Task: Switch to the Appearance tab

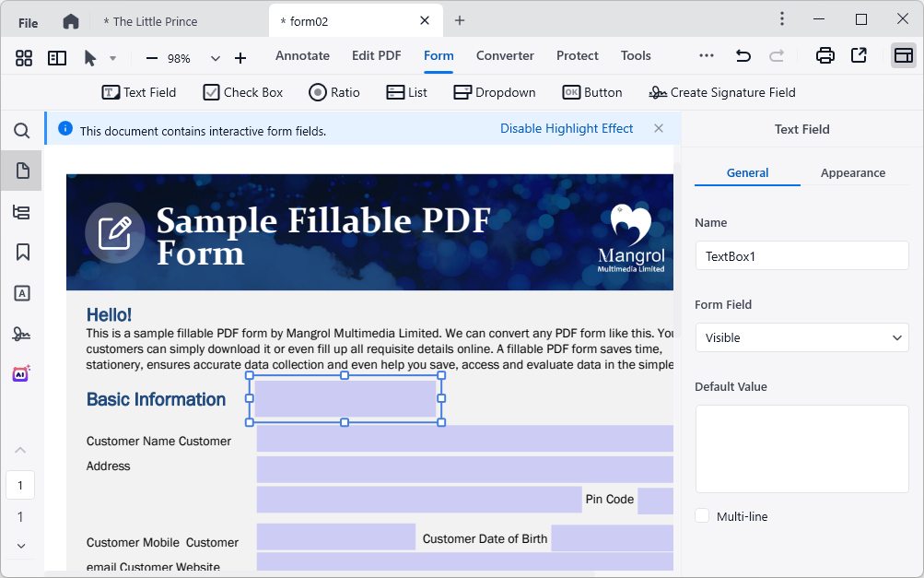Action: pos(852,172)
